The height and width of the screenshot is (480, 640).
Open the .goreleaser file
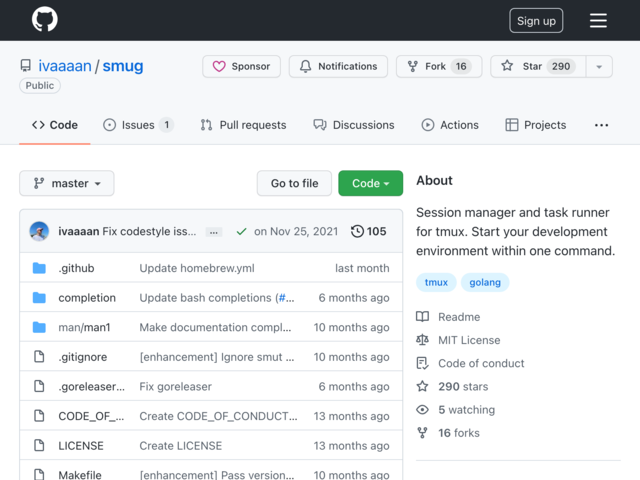pyautogui.click(x=91, y=387)
